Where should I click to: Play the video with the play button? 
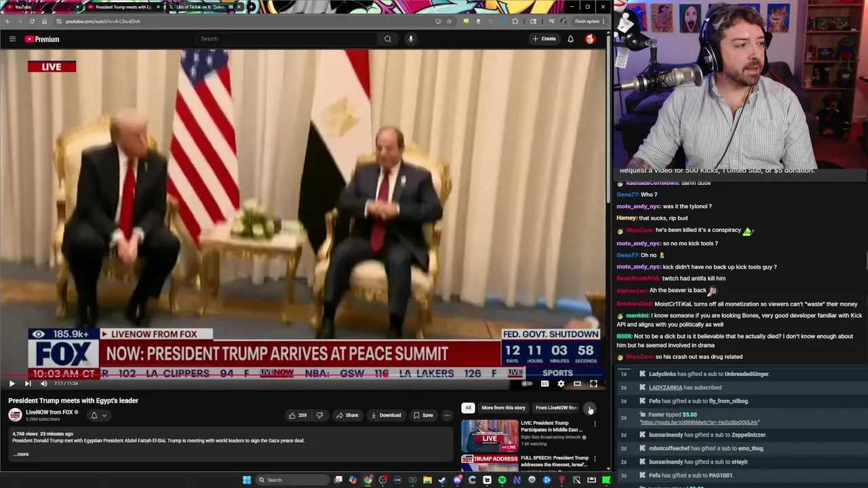click(12, 384)
